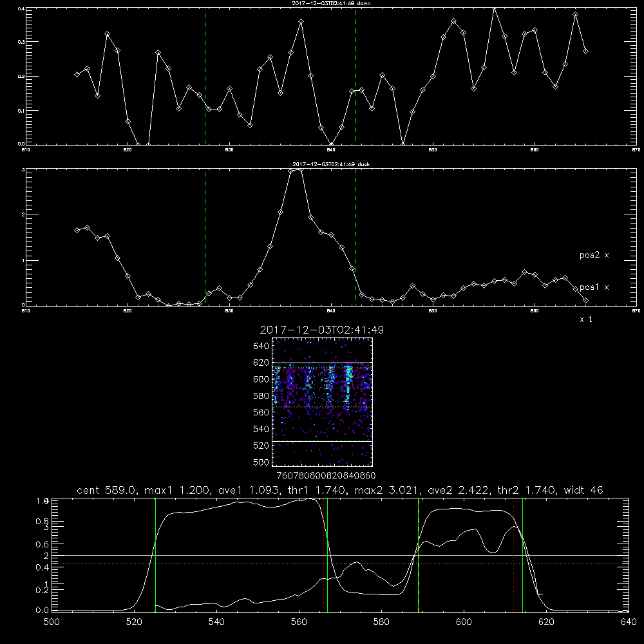The image size is (644, 644).
Task: Click the first data point of the dawn plot
Action: [x=77, y=74]
